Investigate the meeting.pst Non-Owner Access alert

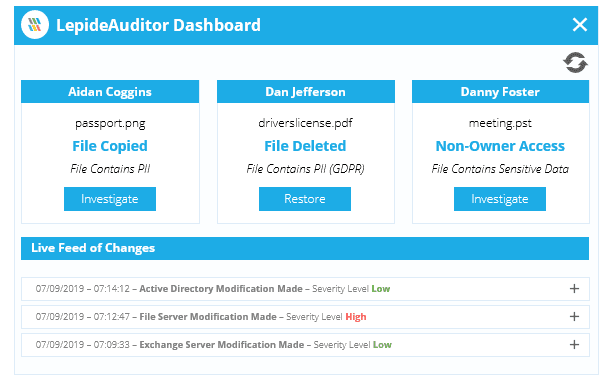tap(500, 199)
